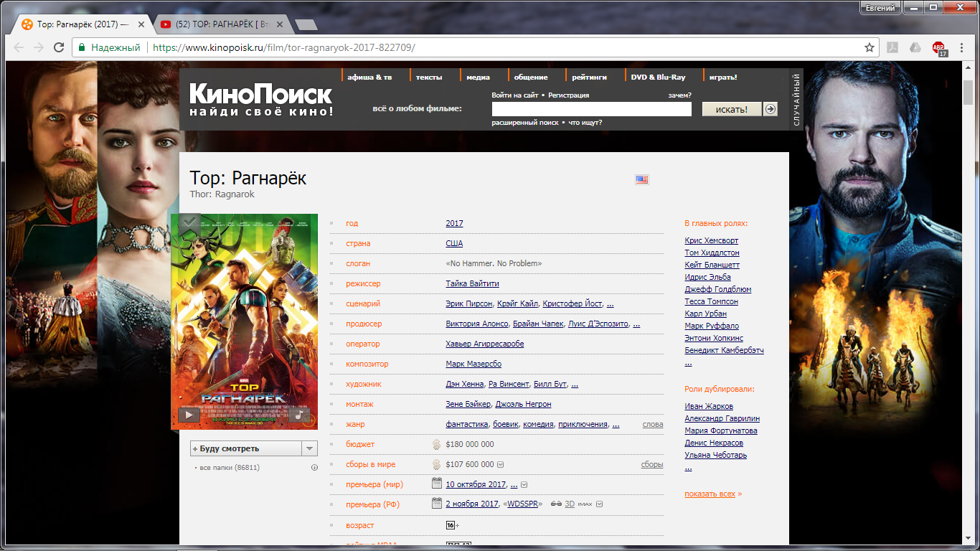Open the Adobe Acrobat extension icon

tap(893, 48)
